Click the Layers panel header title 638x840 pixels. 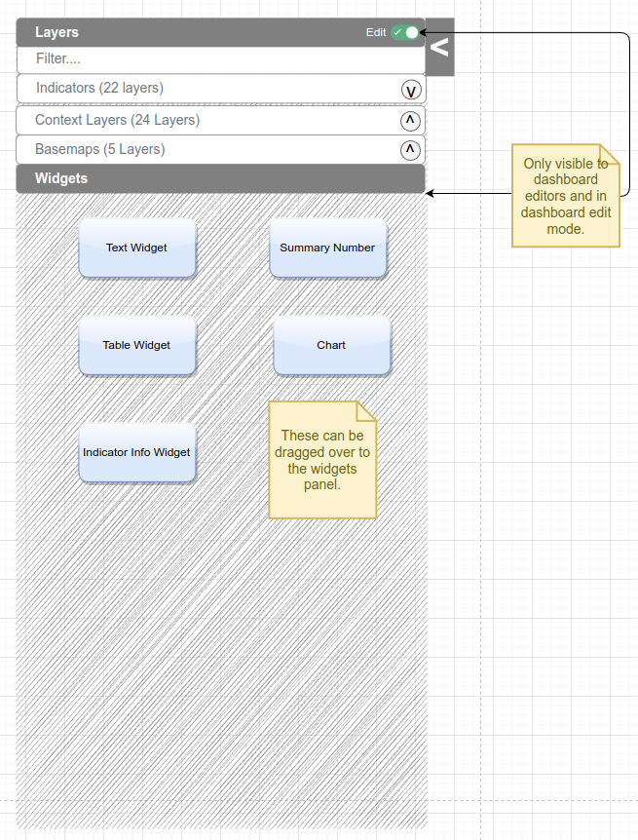[x=56, y=32]
